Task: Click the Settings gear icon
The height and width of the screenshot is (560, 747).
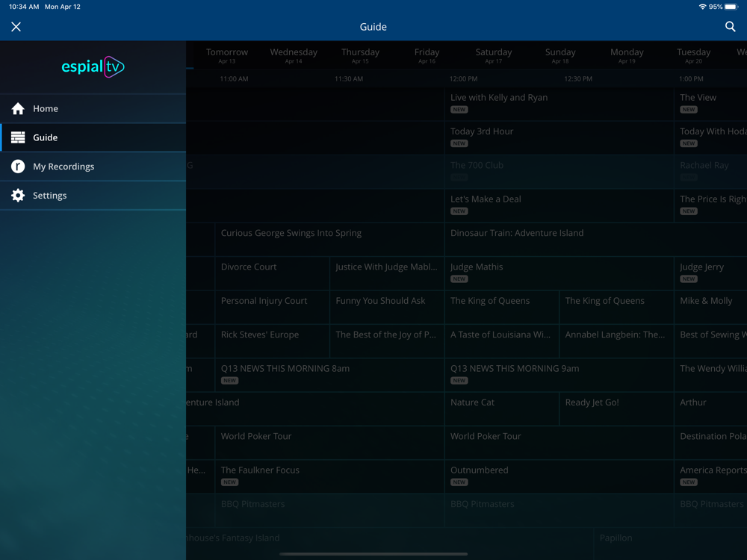Action: (x=18, y=195)
